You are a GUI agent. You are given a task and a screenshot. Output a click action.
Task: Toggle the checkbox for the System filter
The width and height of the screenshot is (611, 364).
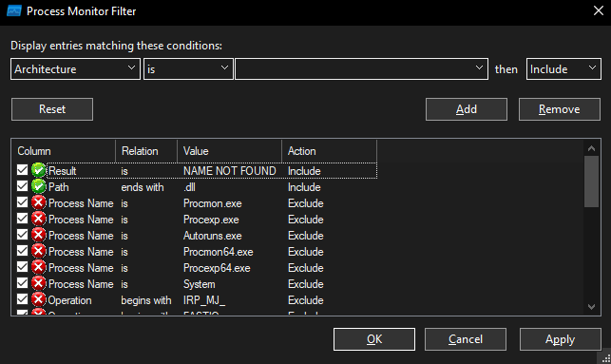[x=22, y=283]
